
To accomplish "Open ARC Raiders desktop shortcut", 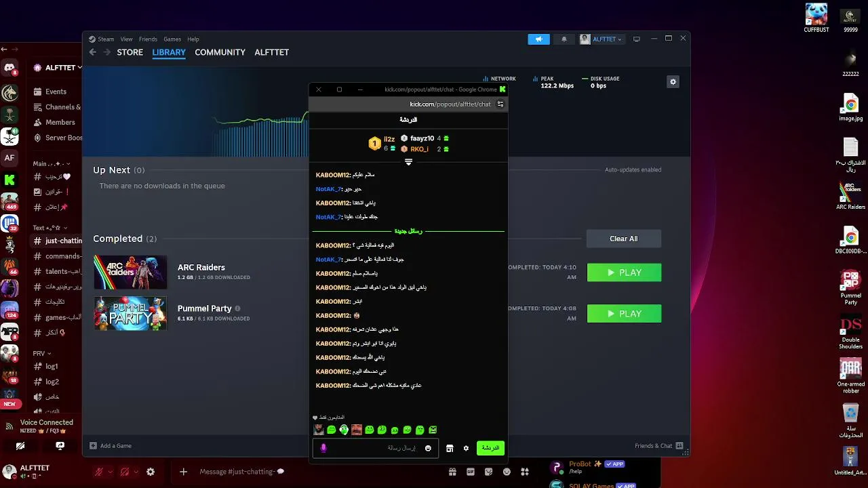I will [850, 195].
